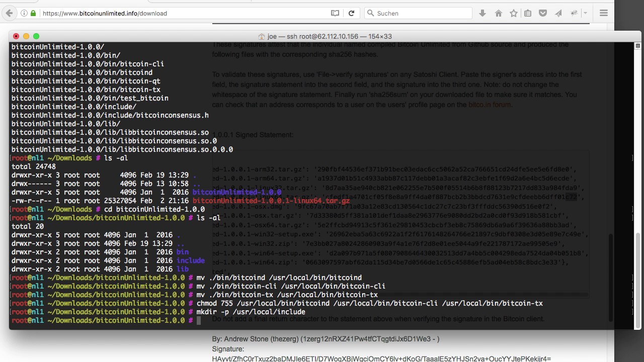This screenshot has height=362, width=644.
Task: Click the address bar URL field
Action: pyautogui.click(x=184, y=14)
